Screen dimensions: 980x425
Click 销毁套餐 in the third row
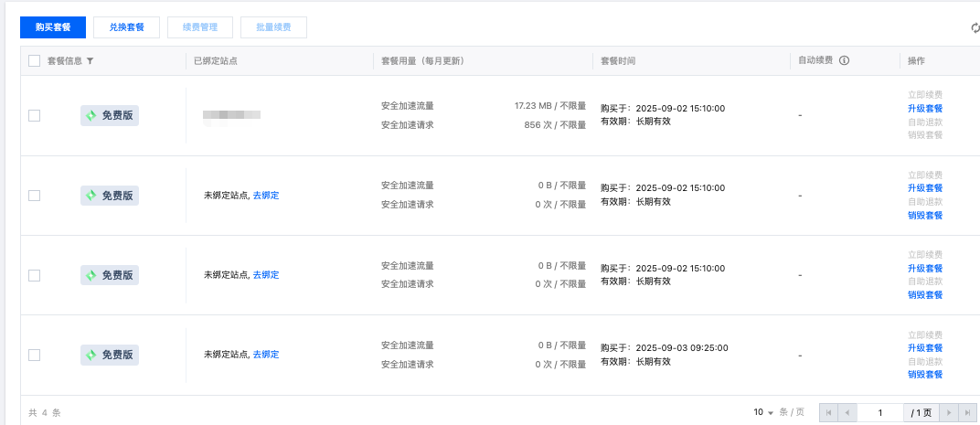pyautogui.click(x=924, y=295)
